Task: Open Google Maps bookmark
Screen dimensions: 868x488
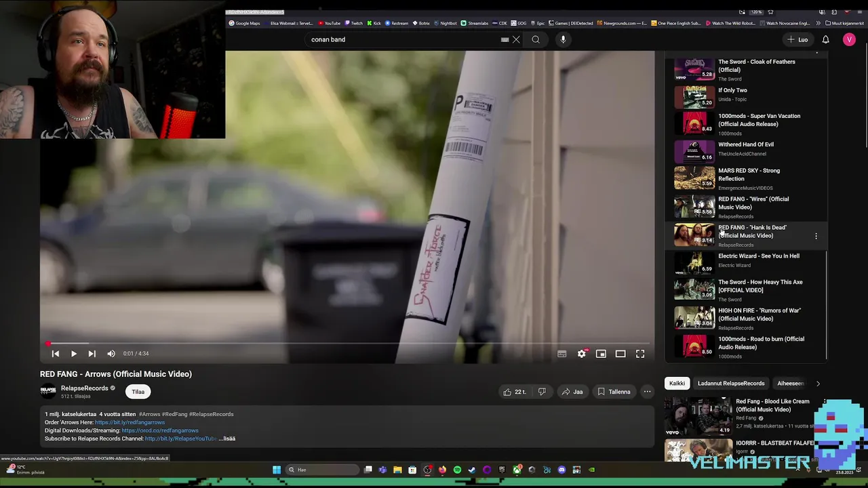Action: (x=244, y=23)
